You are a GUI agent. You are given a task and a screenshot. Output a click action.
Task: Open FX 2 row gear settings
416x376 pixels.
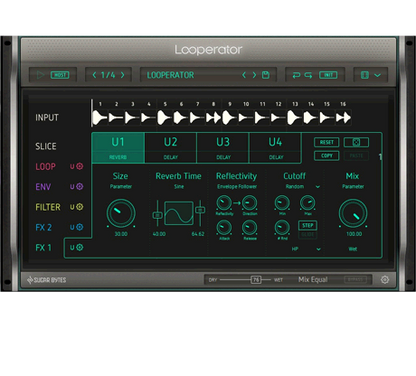coord(80,227)
